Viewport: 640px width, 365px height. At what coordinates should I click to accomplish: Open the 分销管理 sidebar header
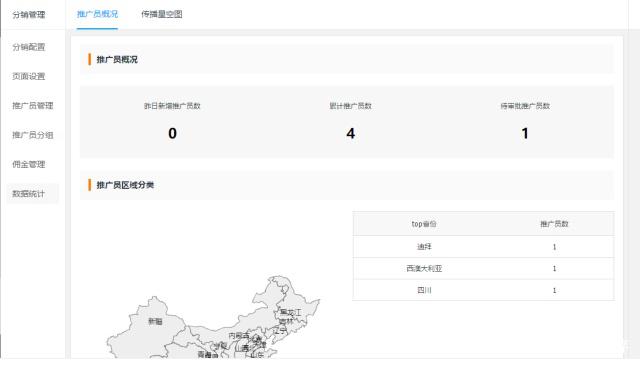[29, 15]
